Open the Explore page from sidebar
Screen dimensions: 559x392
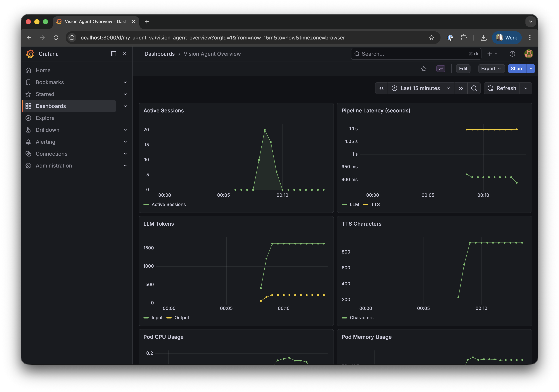[45, 118]
